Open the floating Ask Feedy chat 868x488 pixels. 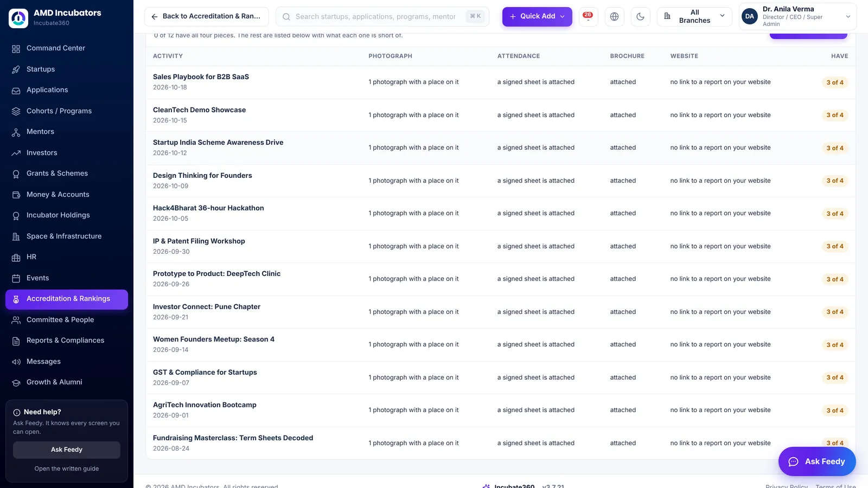(817, 461)
